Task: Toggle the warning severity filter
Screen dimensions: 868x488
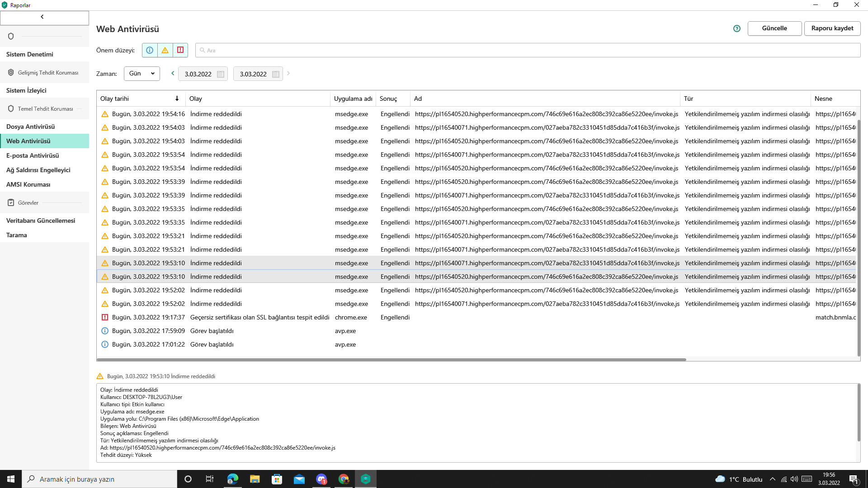Action: (x=165, y=50)
